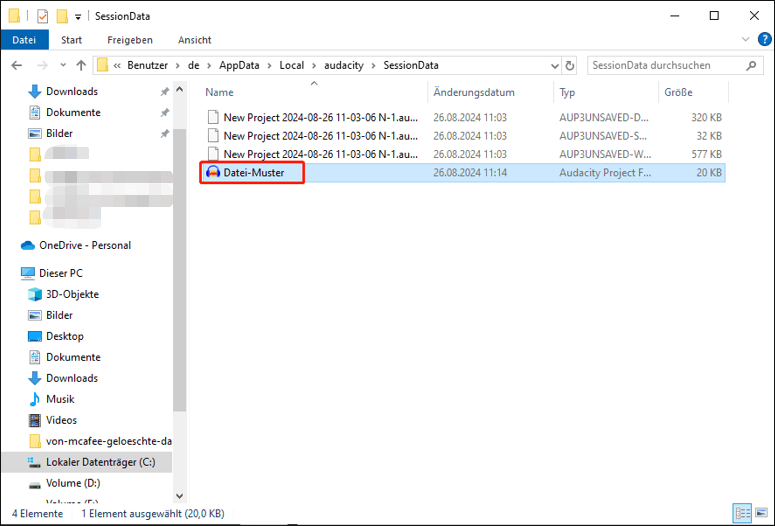Open the Musik folder

click(60, 399)
